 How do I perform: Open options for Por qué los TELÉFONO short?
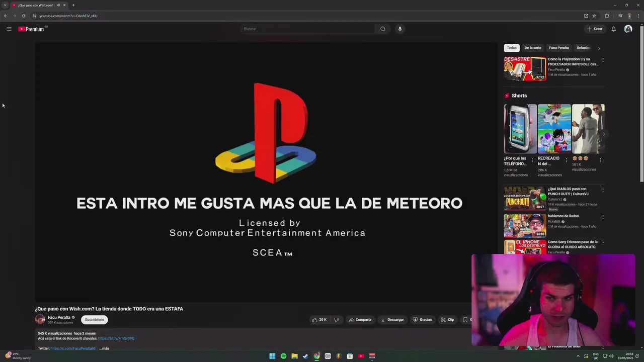click(x=532, y=160)
